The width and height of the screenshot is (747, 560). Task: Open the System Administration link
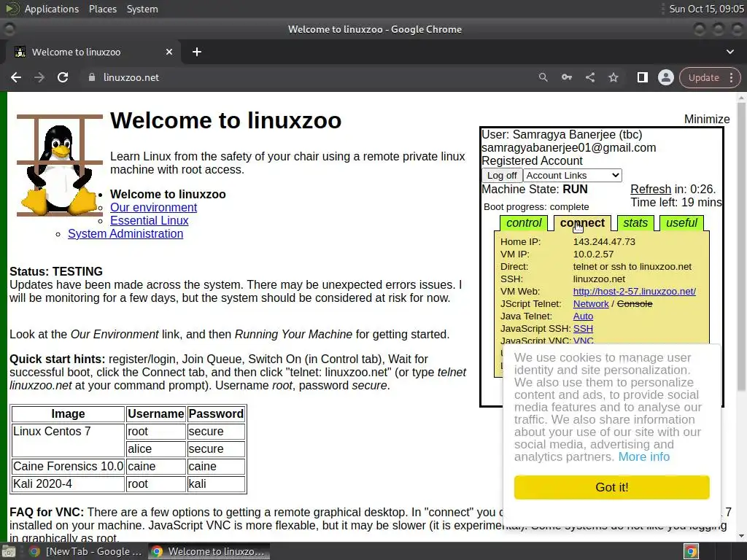[x=125, y=234]
